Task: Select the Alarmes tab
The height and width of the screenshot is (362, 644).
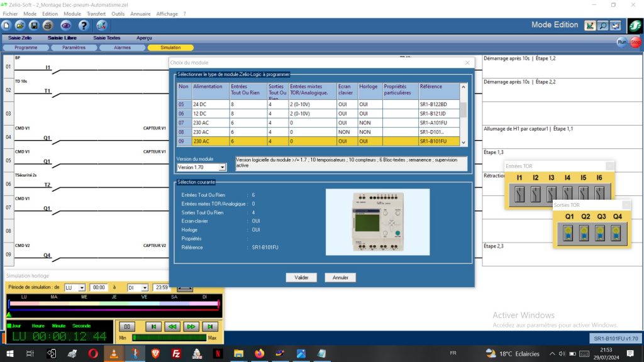Action: (123, 48)
